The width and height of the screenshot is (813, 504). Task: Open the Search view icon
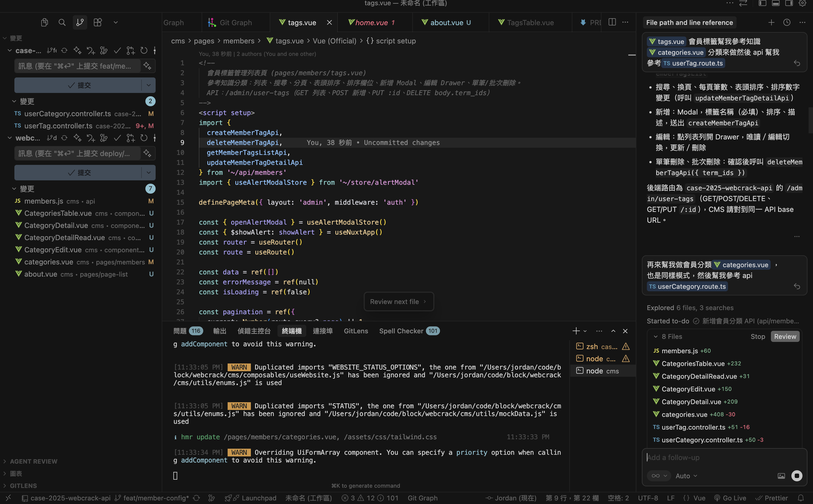pyautogui.click(x=62, y=22)
